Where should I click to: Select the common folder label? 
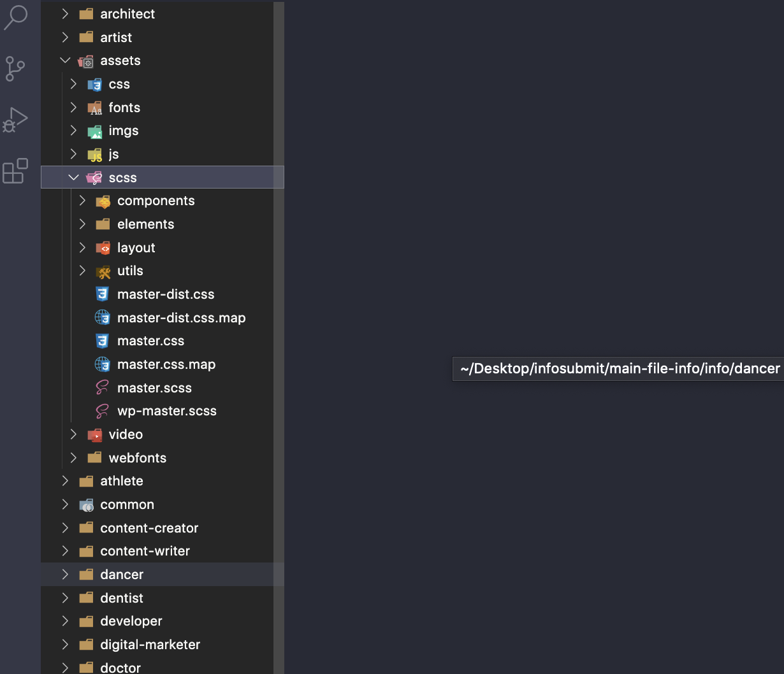(127, 505)
